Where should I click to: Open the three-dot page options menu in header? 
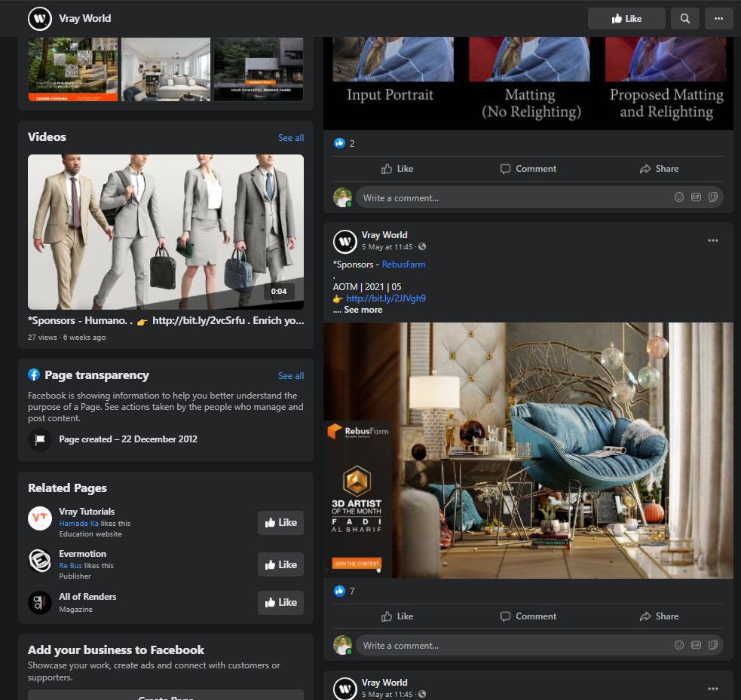pos(718,18)
